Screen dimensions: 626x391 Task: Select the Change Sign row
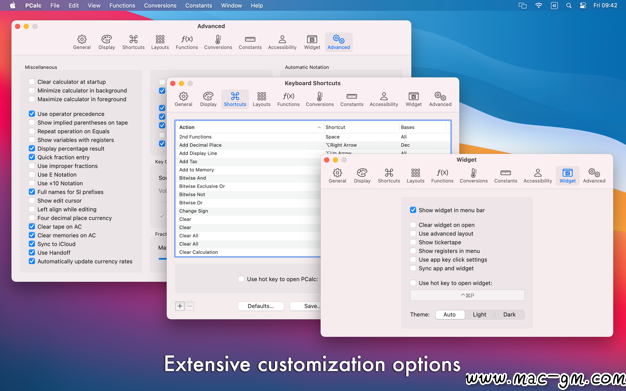[248, 211]
